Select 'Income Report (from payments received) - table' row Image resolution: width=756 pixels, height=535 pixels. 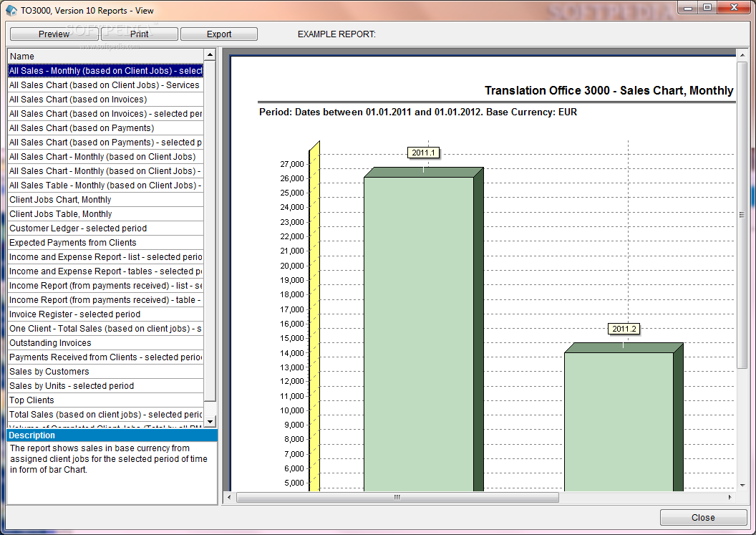coord(105,300)
